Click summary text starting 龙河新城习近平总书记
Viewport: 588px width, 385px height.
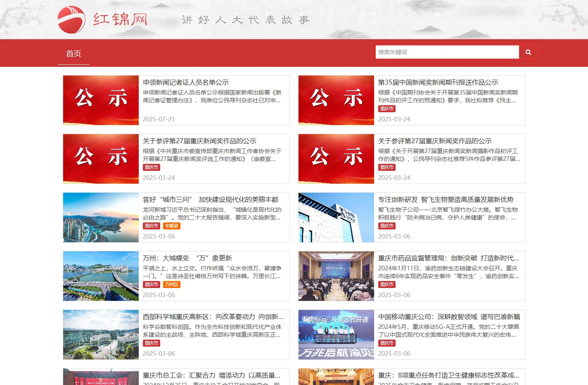pyautogui.click(x=212, y=214)
